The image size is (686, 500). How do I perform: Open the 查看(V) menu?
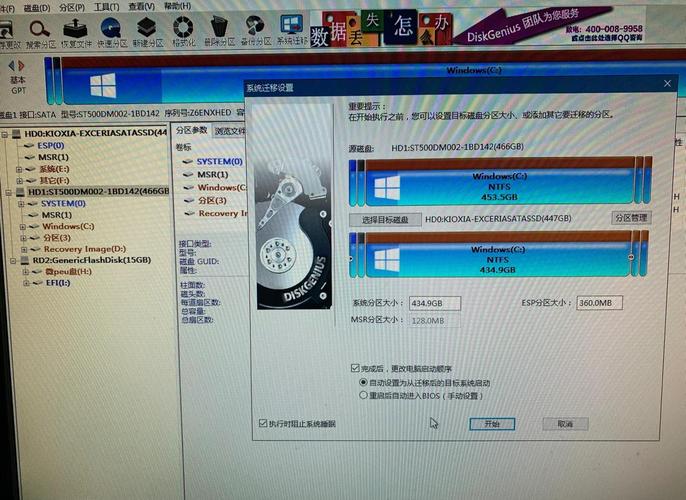pos(141,7)
